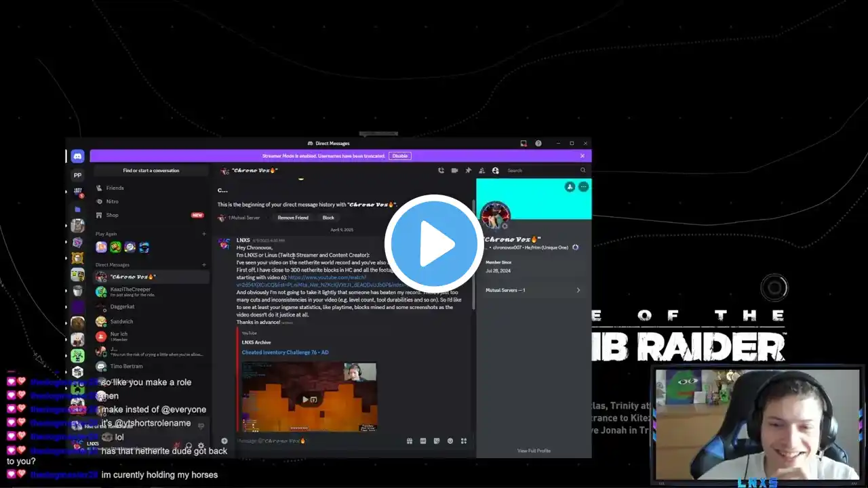This screenshot has height=488, width=868.
Task: Open the inbox icon in title bar
Action: 524,143
